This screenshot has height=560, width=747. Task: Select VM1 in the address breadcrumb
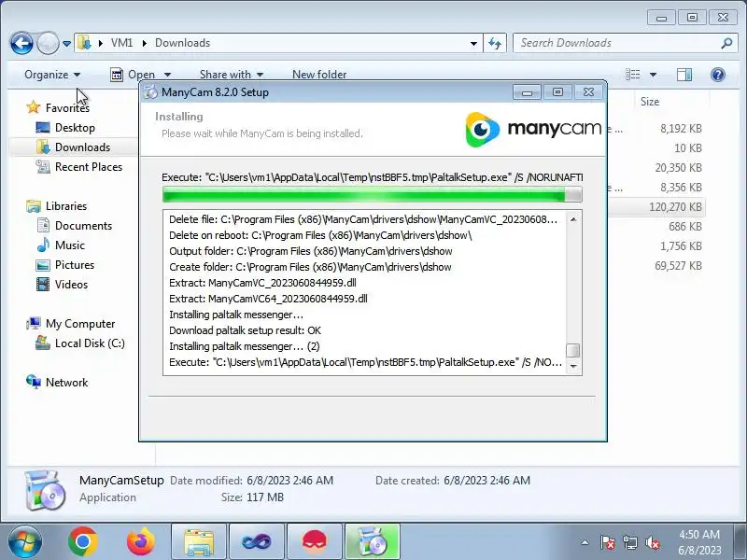tap(121, 43)
